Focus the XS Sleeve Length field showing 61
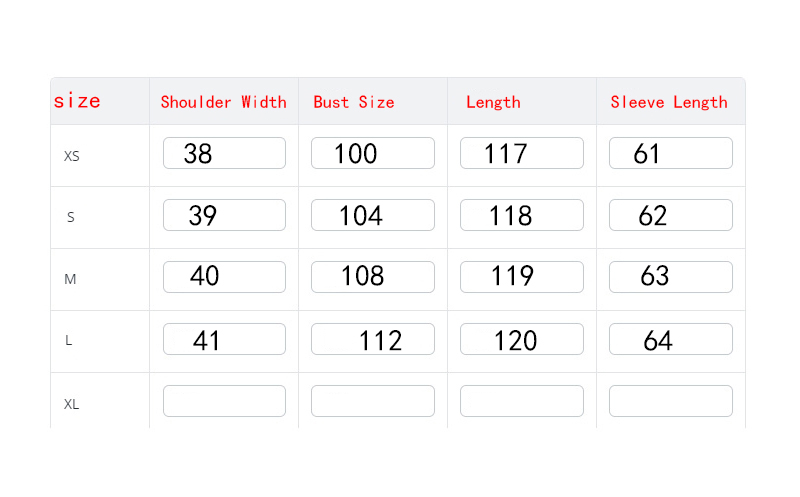This screenshot has width=800, height=497. pos(671,153)
